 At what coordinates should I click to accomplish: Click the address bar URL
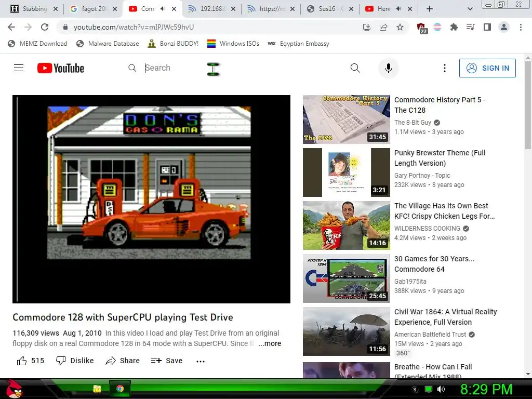(x=134, y=27)
